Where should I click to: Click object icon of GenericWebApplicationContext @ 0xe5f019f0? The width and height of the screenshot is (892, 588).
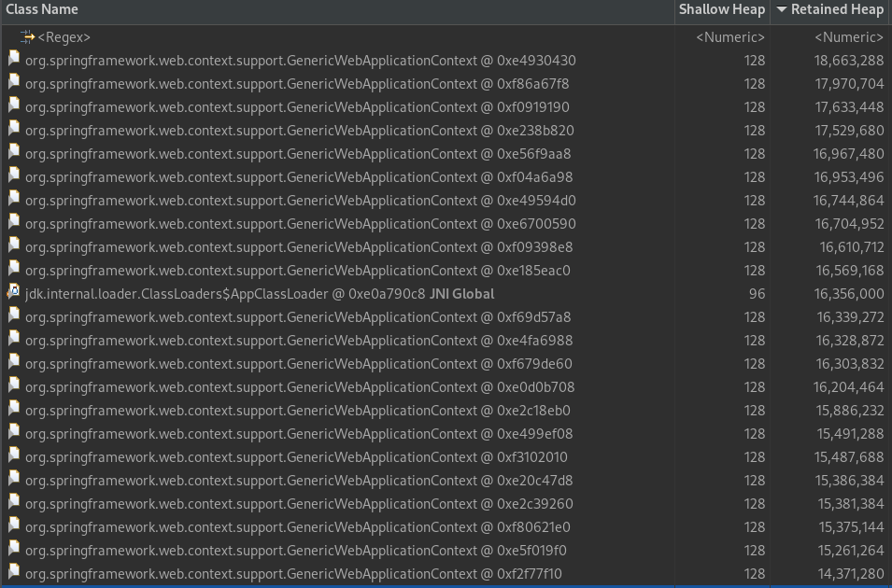14,548
